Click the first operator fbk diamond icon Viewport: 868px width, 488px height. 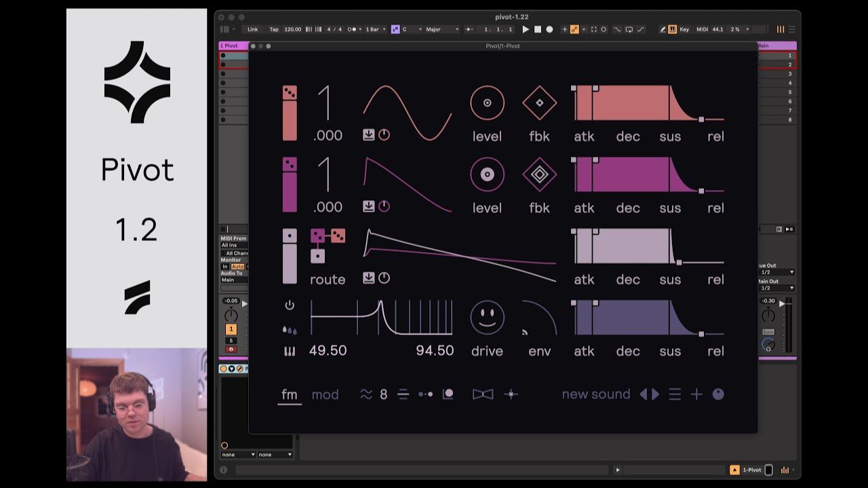point(539,103)
